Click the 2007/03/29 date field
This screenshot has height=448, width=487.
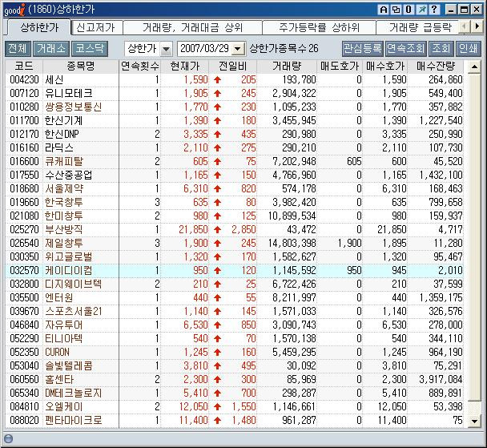[x=205, y=49]
